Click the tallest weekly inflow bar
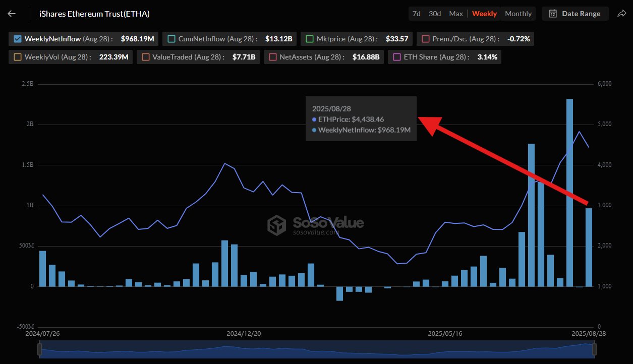Image resolution: width=633 pixels, height=364 pixels. tap(569, 193)
